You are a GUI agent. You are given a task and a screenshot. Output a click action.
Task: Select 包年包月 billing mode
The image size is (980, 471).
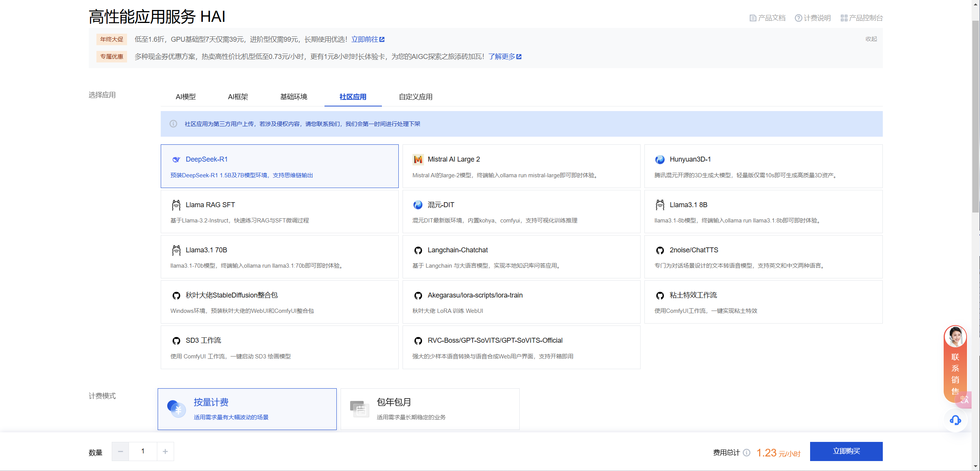pyautogui.click(x=430, y=409)
